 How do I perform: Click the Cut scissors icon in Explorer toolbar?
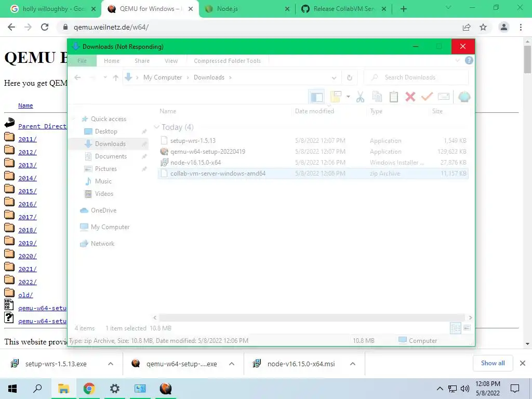[x=360, y=97]
